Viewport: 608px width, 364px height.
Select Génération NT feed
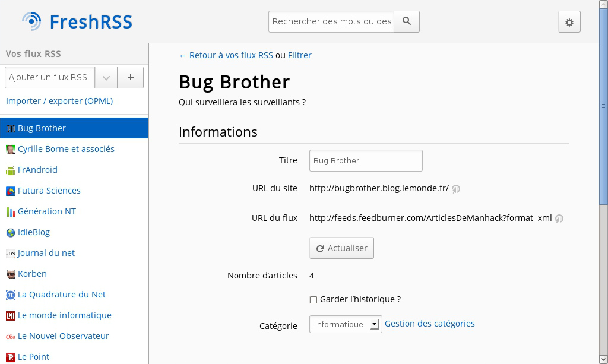(74, 211)
